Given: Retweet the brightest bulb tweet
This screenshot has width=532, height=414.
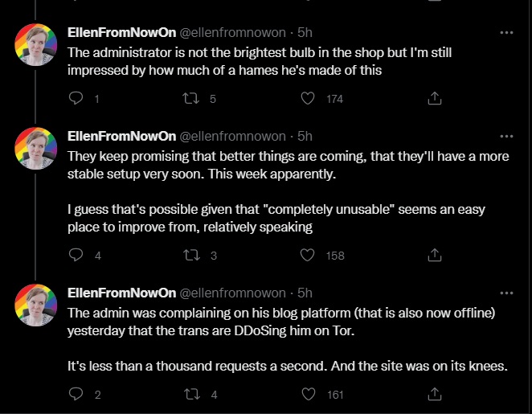Looking at the screenshot, I should click(192, 99).
